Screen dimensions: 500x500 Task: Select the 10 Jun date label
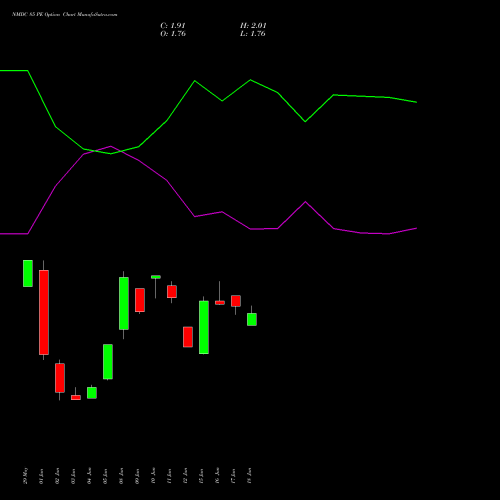click(x=154, y=476)
